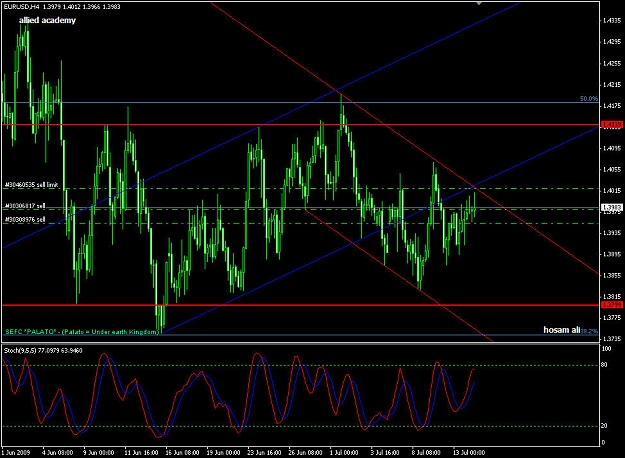Click the 1.4215 price axis label

[612, 85]
